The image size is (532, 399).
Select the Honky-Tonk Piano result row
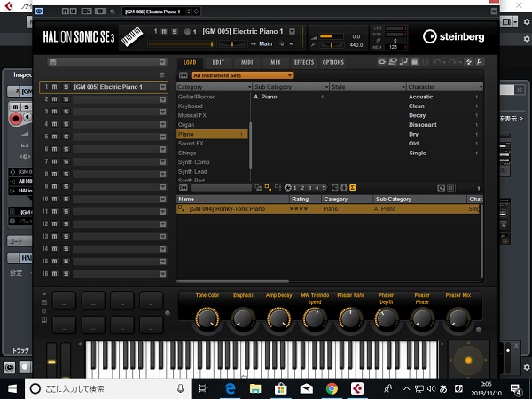click(328, 208)
